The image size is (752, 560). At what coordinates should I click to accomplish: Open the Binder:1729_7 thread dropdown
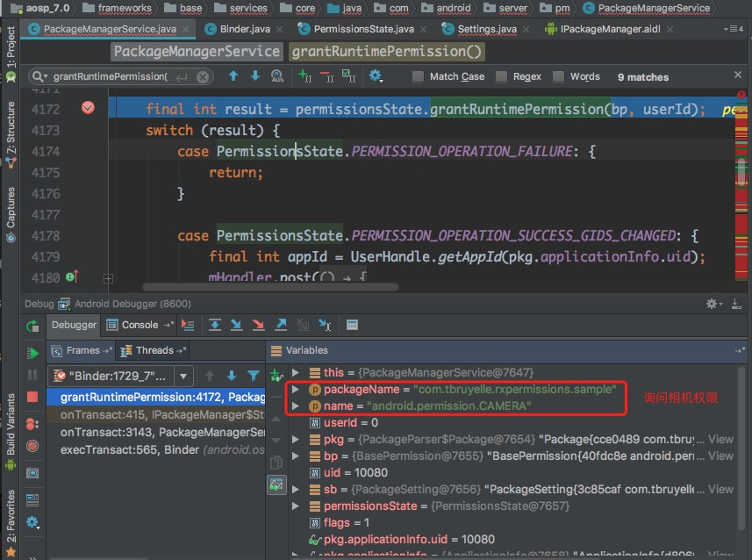pyautogui.click(x=184, y=377)
